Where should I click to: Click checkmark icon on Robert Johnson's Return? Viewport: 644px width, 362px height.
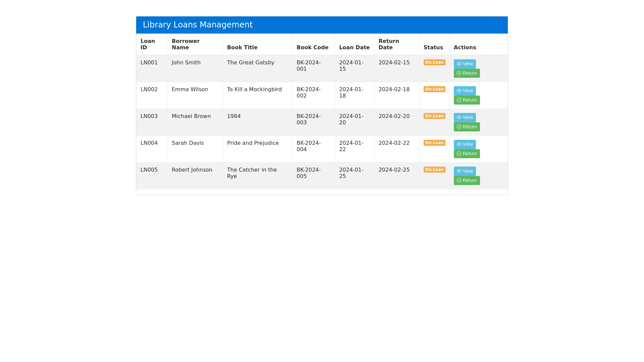(x=459, y=180)
